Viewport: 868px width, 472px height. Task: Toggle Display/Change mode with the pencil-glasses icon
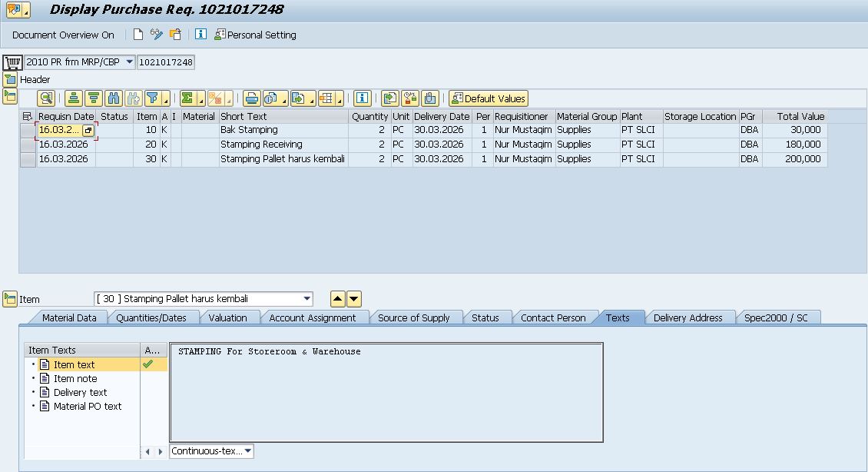pos(157,35)
